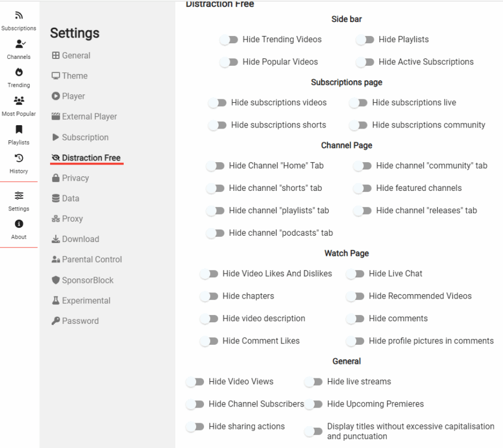Jump to Parental Control settings

[x=92, y=260]
